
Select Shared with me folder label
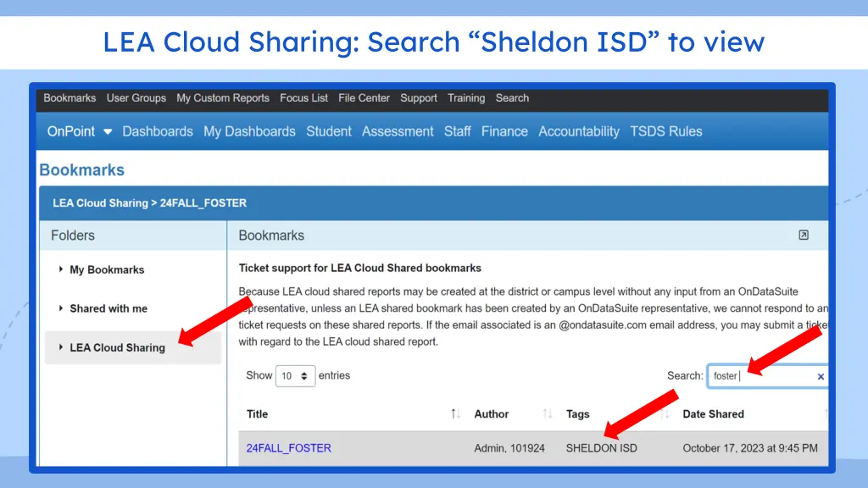(x=108, y=308)
